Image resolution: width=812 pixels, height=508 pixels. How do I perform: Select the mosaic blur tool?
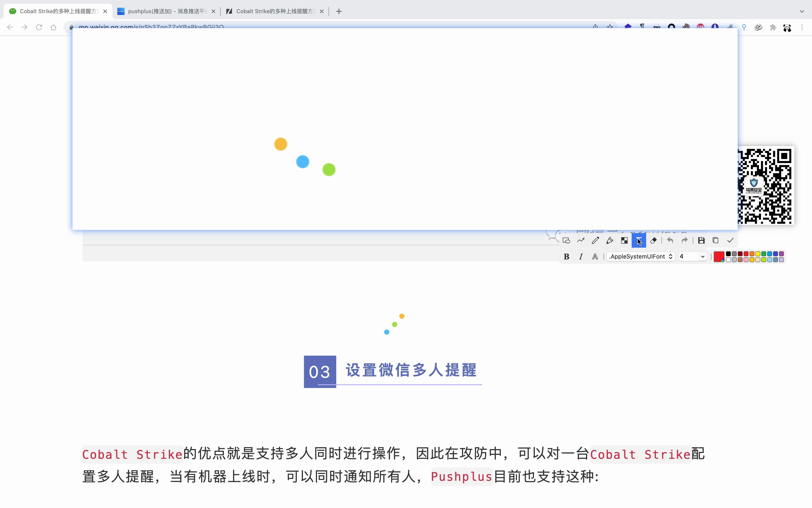(x=624, y=241)
